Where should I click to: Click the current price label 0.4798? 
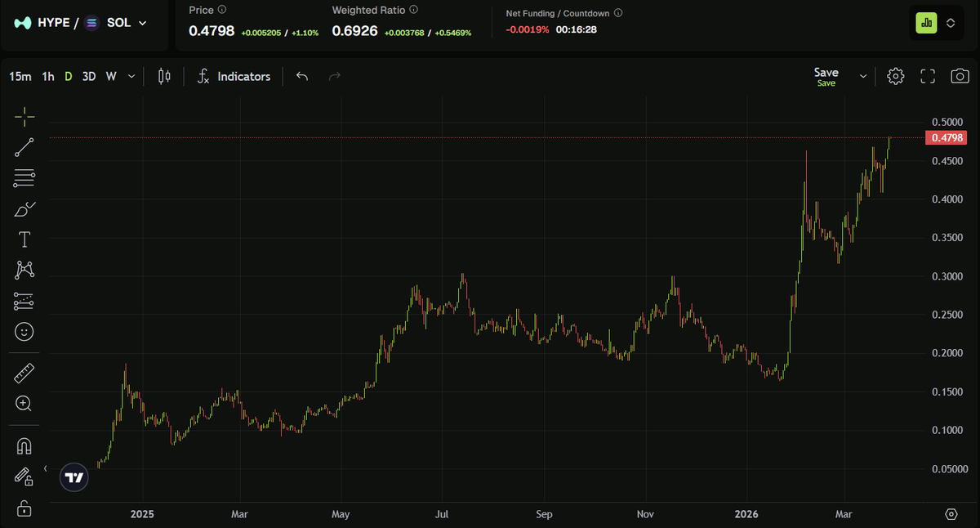(x=947, y=137)
